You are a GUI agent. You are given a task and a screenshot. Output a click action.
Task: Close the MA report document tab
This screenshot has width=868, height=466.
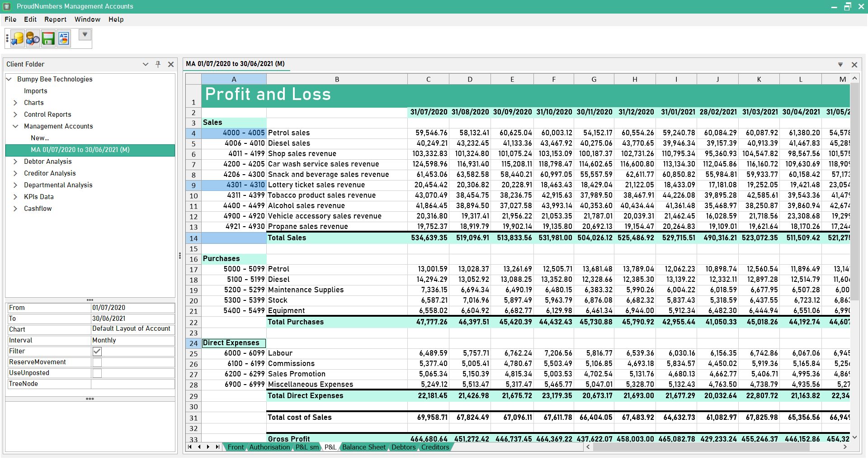coord(854,65)
